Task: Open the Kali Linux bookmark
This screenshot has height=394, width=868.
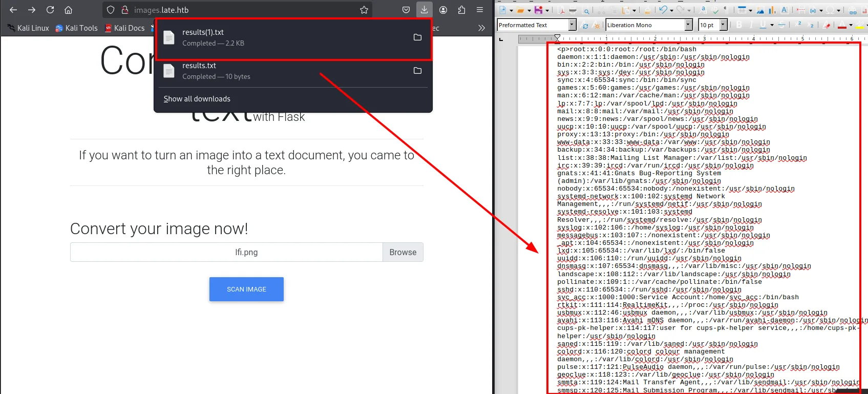Action: [x=28, y=28]
